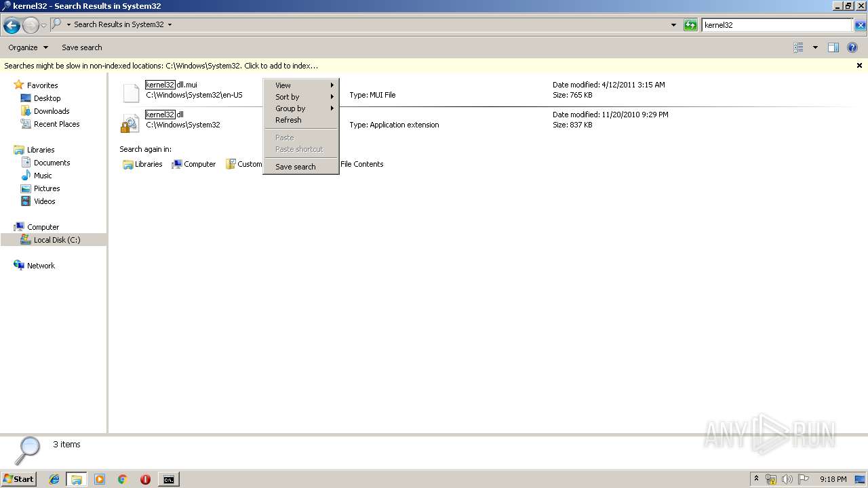Click the network tray icon
Viewport: 868px width, 488px height.
771,479
